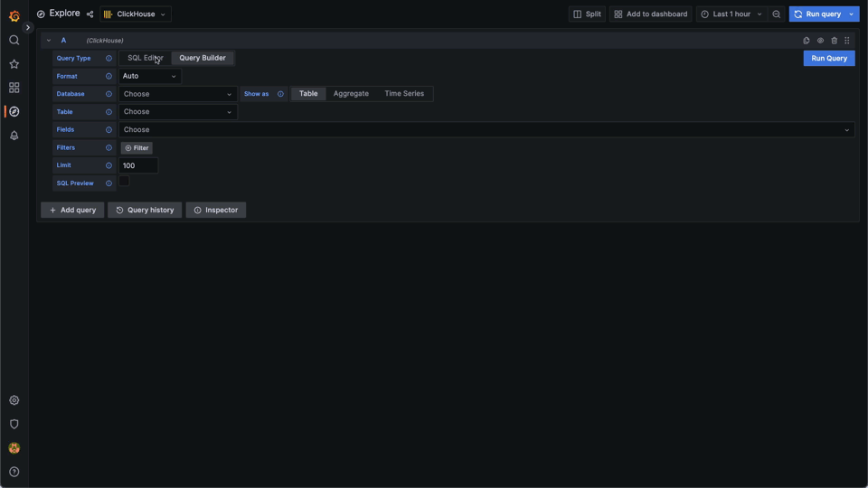Open the ClickHouse data source picker

135,14
